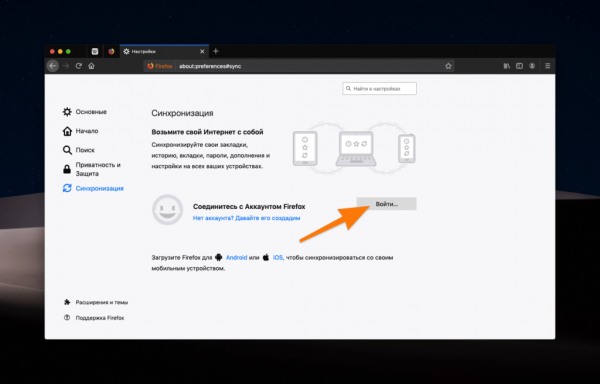The width and height of the screenshot is (600, 384).
Task: Click the house icon beside Начало
Action: pyautogui.click(x=67, y=131)
